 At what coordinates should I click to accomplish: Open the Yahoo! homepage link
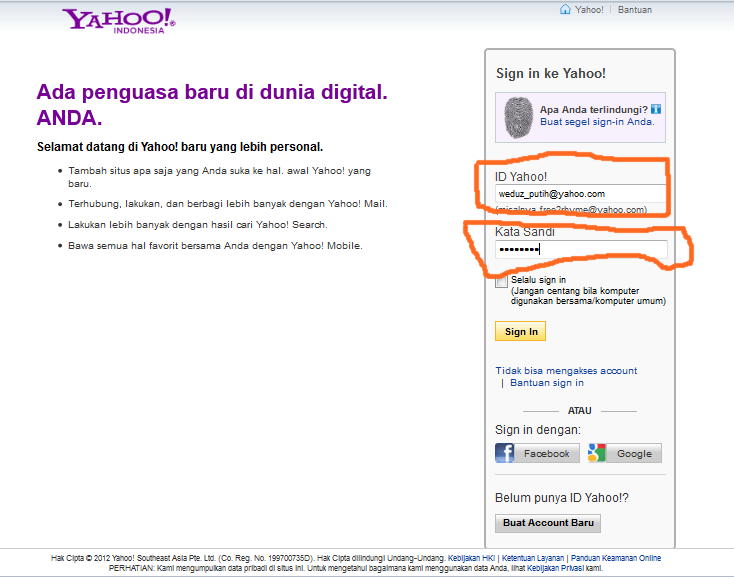click(589, 10)
